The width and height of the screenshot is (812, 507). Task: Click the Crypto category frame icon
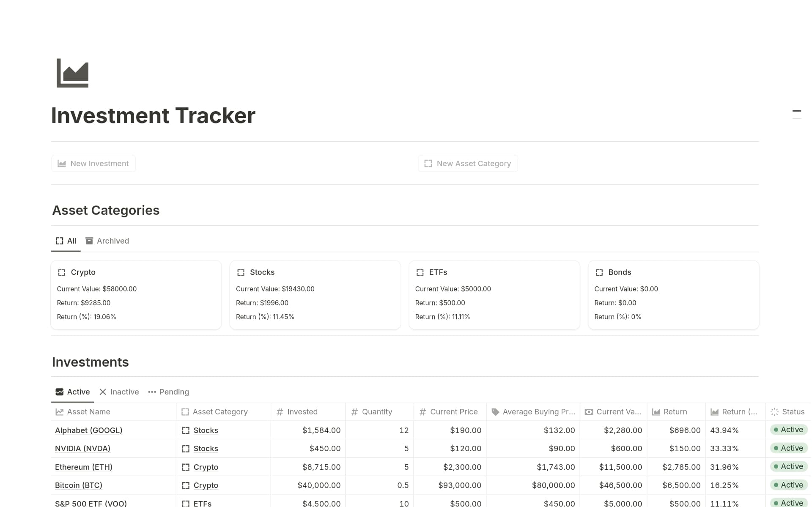(x=62, y=272)
